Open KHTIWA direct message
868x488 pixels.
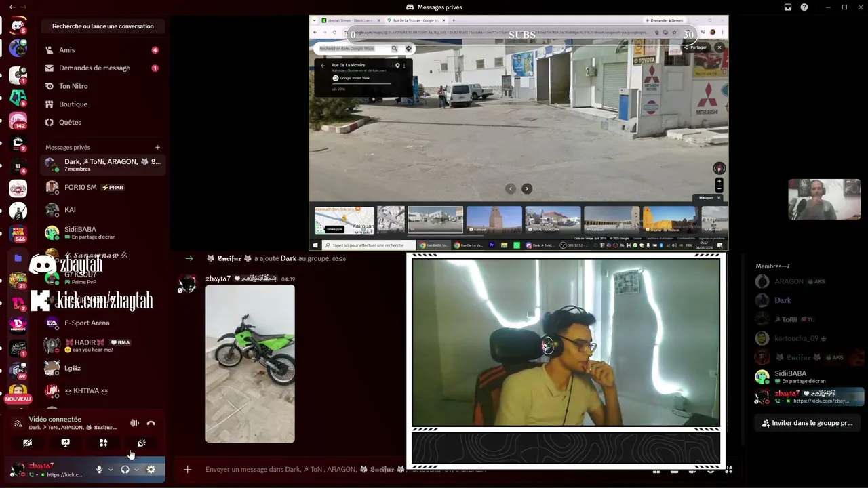(x=102, y=390)
